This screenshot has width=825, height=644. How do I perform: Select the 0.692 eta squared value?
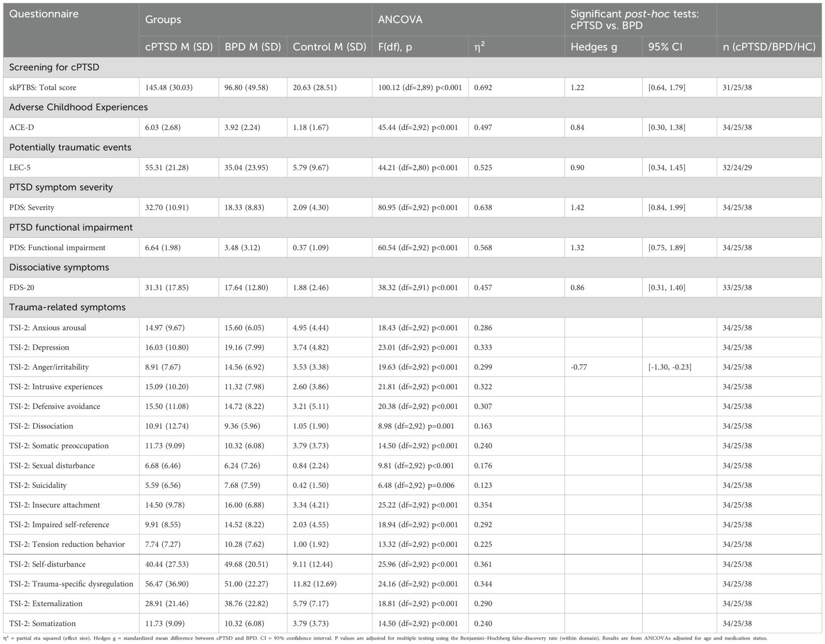pyautogui.click(x=483, y=88)
